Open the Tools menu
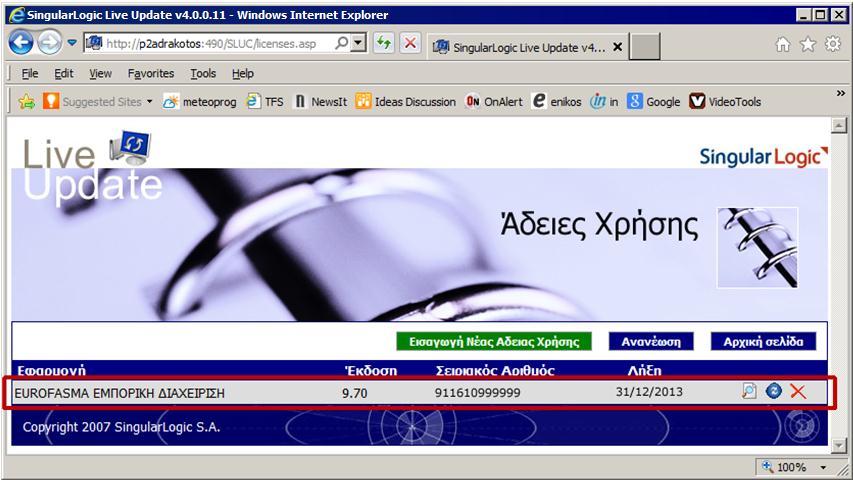 (x=203, y=73)
